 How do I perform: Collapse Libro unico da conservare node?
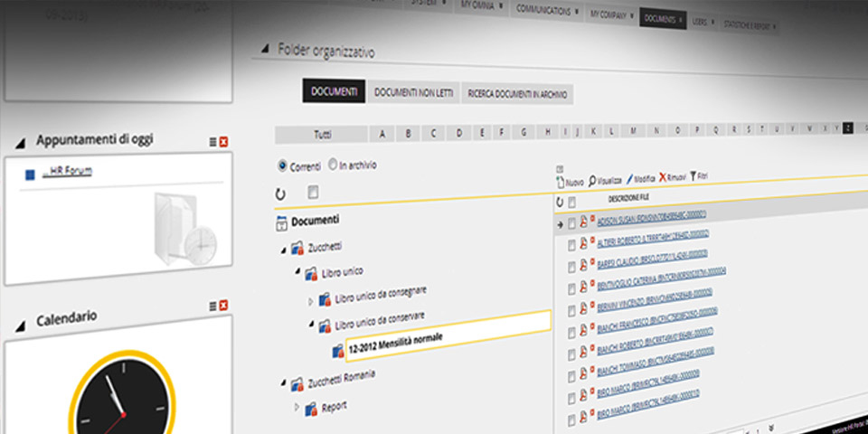[x=311, y=324]
